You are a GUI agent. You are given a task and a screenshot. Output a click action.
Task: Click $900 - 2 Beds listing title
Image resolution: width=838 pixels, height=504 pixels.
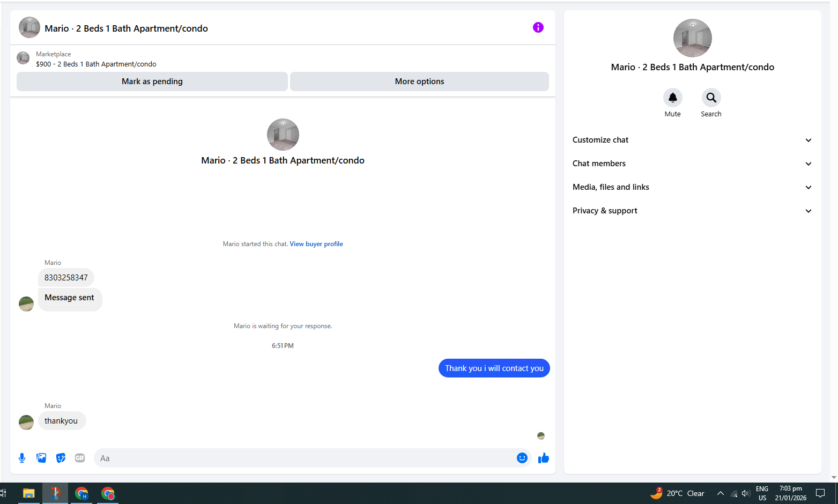96,64
